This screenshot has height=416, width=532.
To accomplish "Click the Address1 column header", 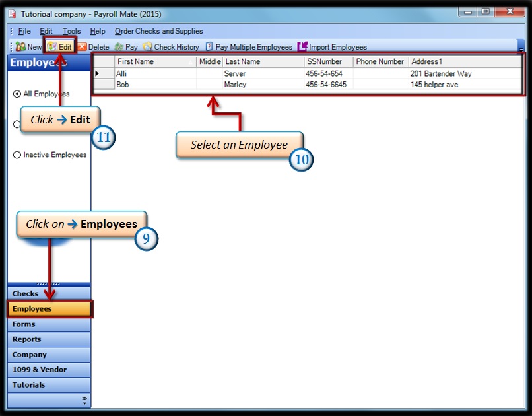I will [465, 62].
